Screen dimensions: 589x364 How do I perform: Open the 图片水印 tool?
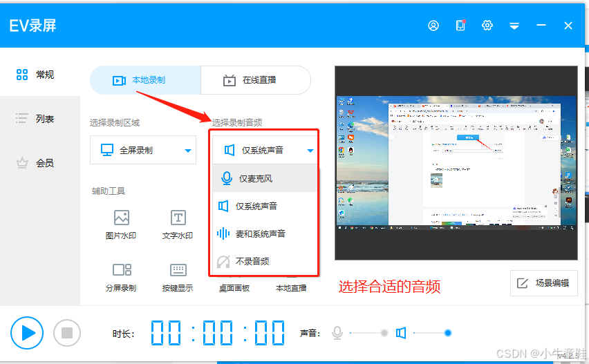coord(121,224)
